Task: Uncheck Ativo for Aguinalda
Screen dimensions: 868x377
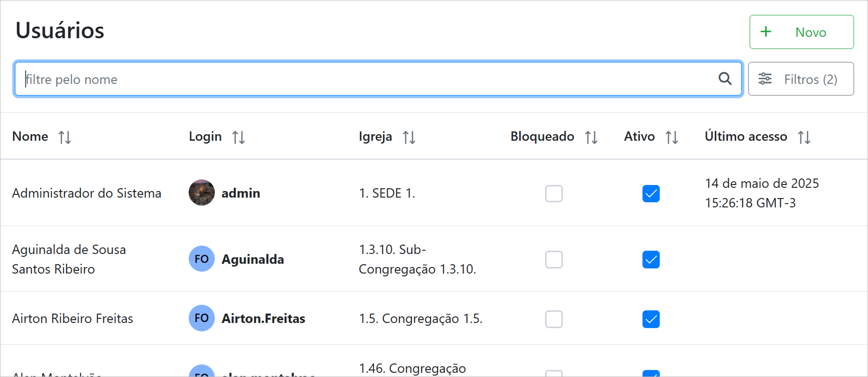Action: click(x=650, y=260)
